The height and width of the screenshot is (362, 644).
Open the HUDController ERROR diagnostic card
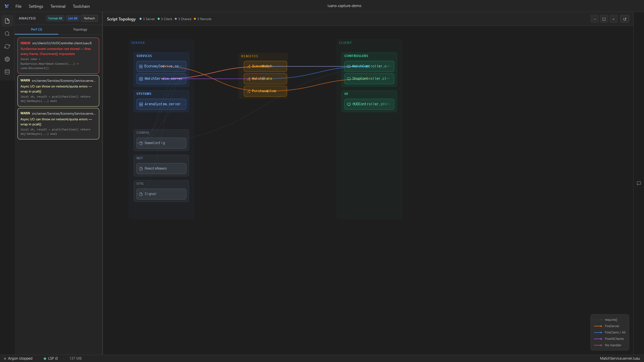58,56
